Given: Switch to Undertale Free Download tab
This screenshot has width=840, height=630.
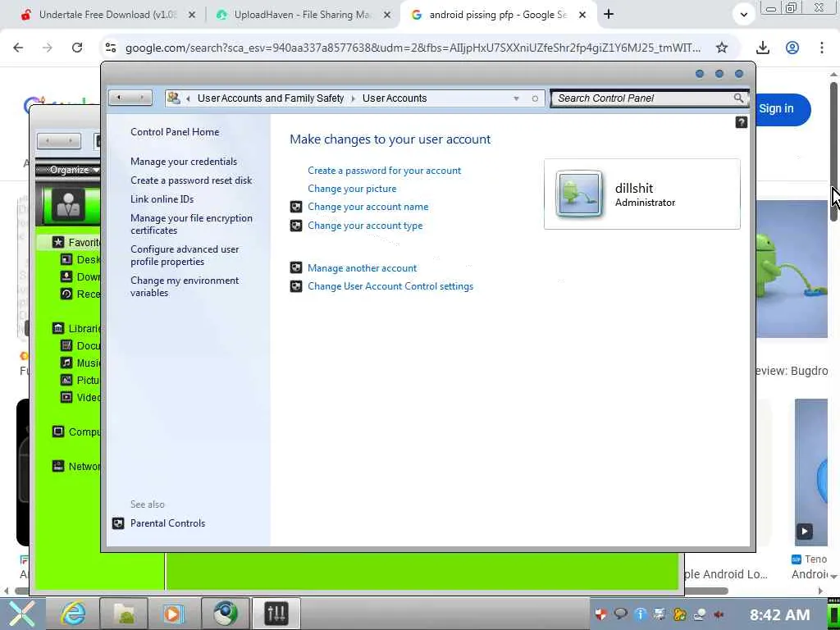Looking at the screenshot, I should tap(107, 15).
